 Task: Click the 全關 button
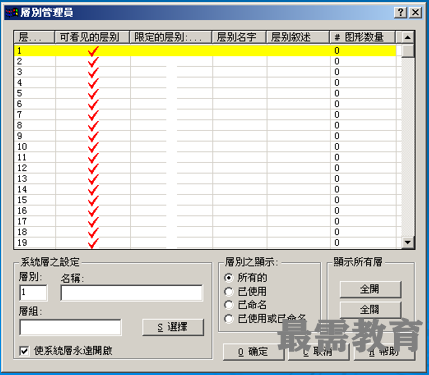click(x=370, y=310)
